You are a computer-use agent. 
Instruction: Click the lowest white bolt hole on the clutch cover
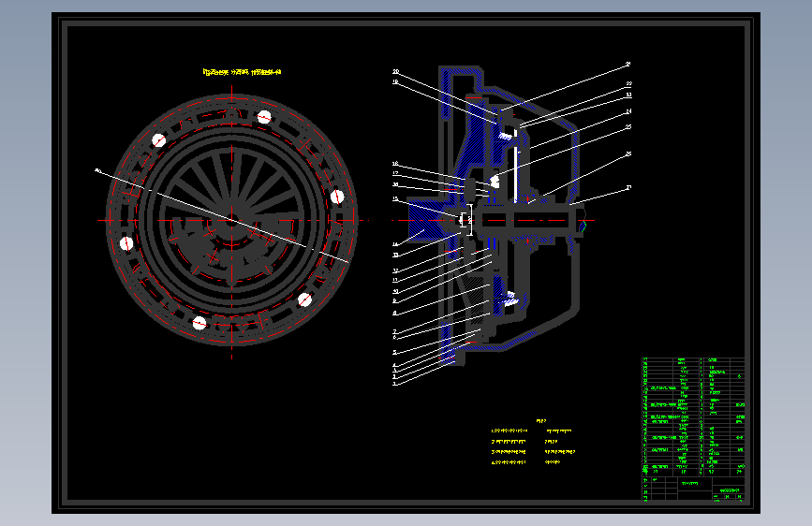point(199,324)
